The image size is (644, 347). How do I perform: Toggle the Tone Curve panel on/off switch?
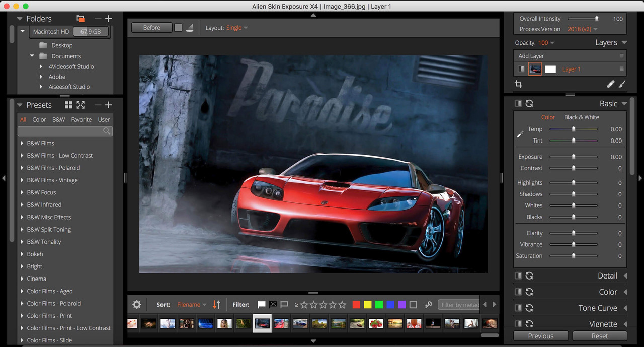[518, 308]
